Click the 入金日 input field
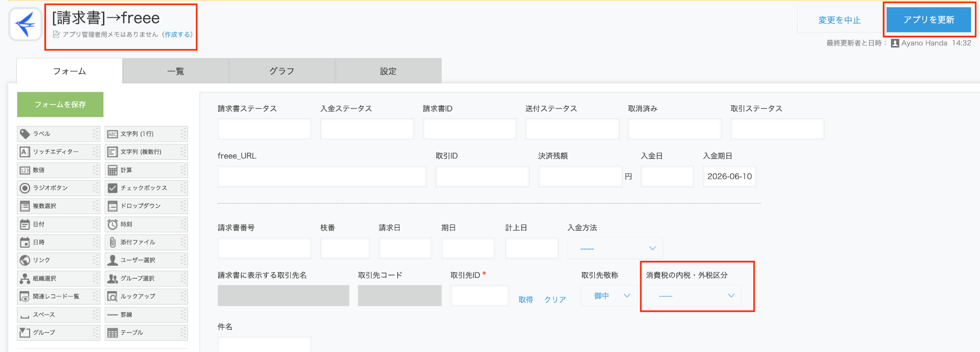 [667, 176]
